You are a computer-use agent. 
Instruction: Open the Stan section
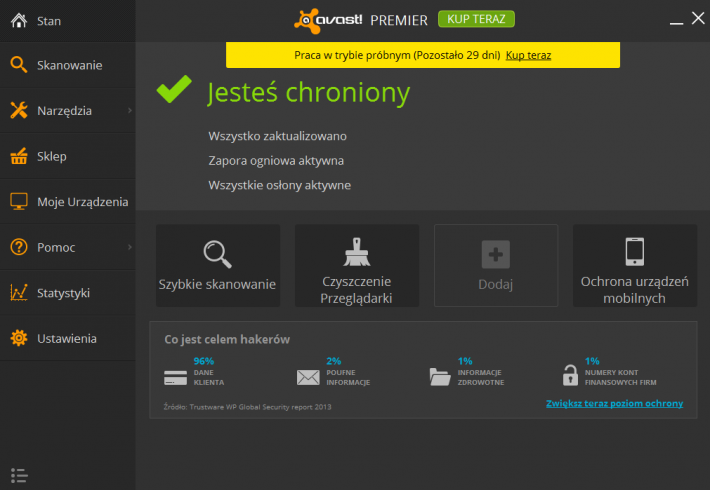click(68, 21)
